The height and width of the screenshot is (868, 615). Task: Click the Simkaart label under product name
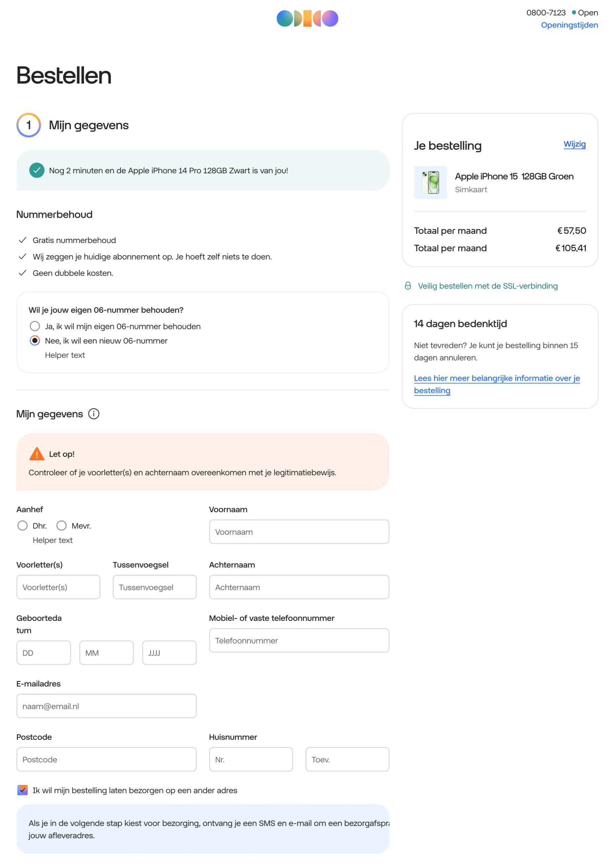[471, 190]
